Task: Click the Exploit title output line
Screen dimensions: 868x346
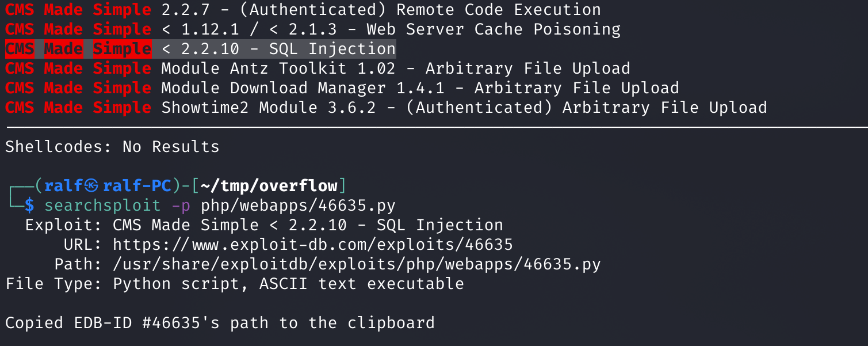Action: (x=264, y=225)
